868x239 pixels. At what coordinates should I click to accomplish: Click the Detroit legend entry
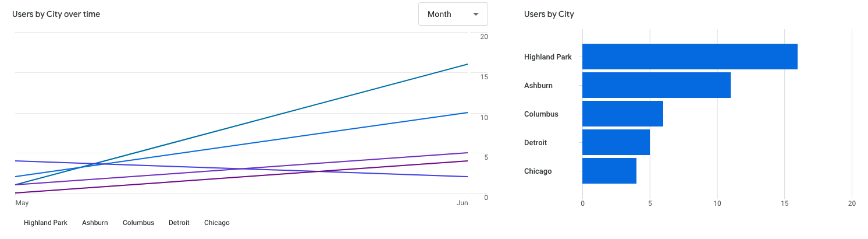[x=179, y=223]
